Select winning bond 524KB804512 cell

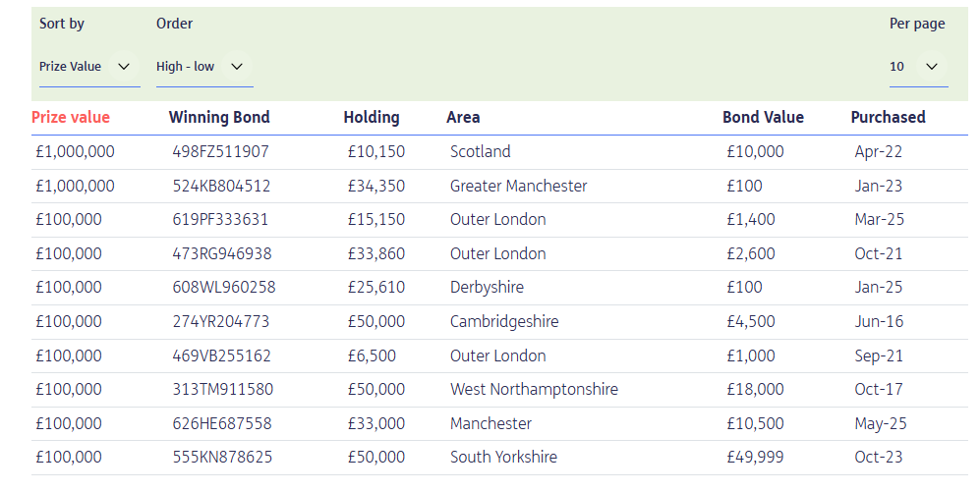pyautogui.click(x=221, y=186)
